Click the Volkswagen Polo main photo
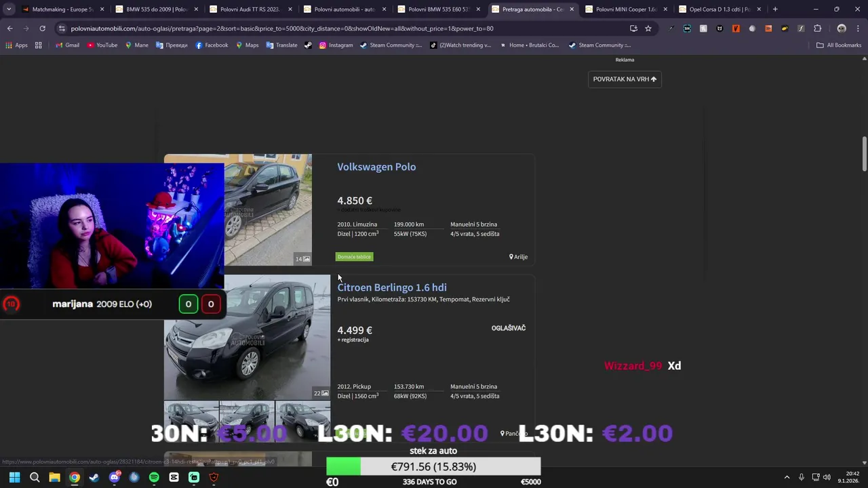 [268, 210]
